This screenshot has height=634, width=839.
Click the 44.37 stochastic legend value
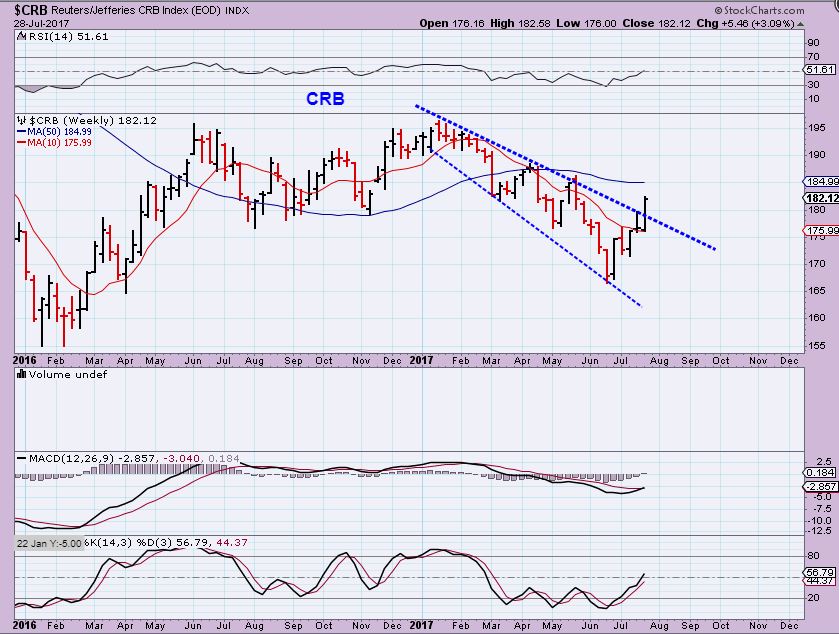coord(232,543)
